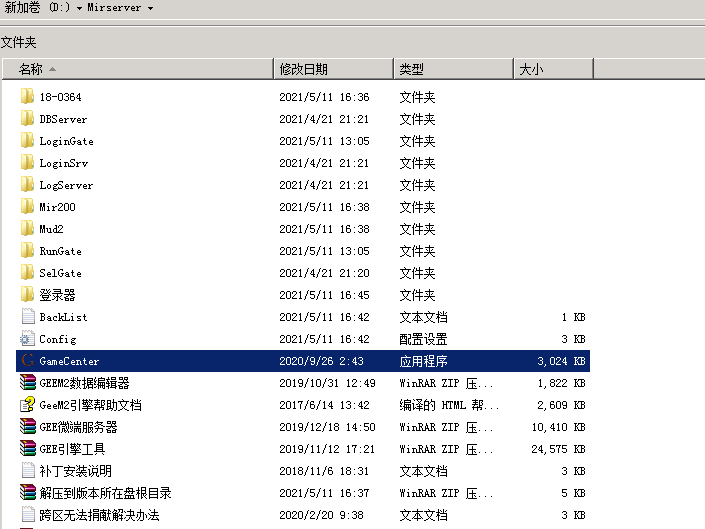Screen dimensions: 705x529
Task: Select the 登录器 folder icon
Action: (x=27, y=295)
